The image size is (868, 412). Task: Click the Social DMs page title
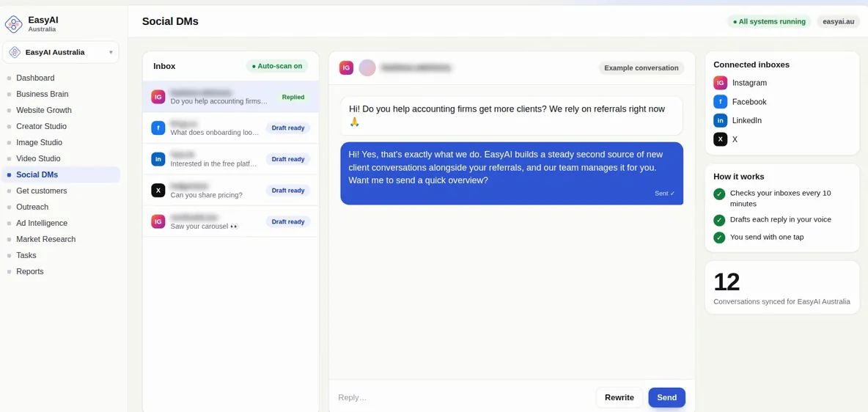pyautogui.click(x=170, y=21)
